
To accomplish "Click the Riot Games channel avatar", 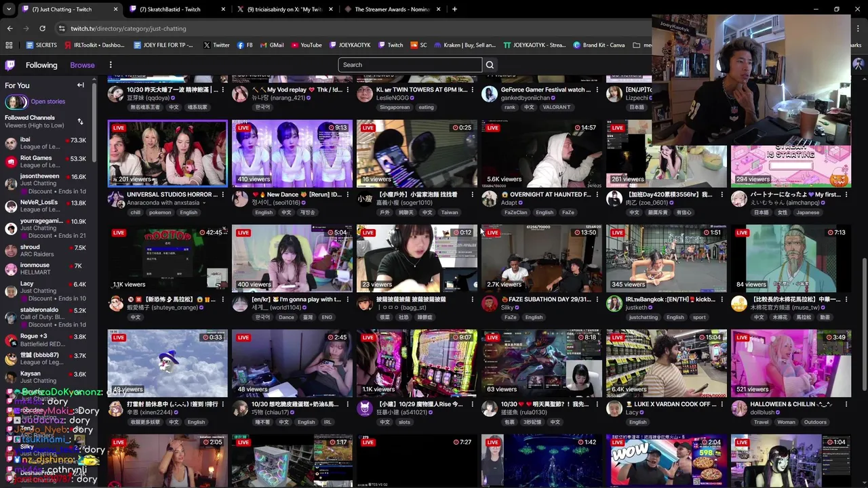I will 10,161.
